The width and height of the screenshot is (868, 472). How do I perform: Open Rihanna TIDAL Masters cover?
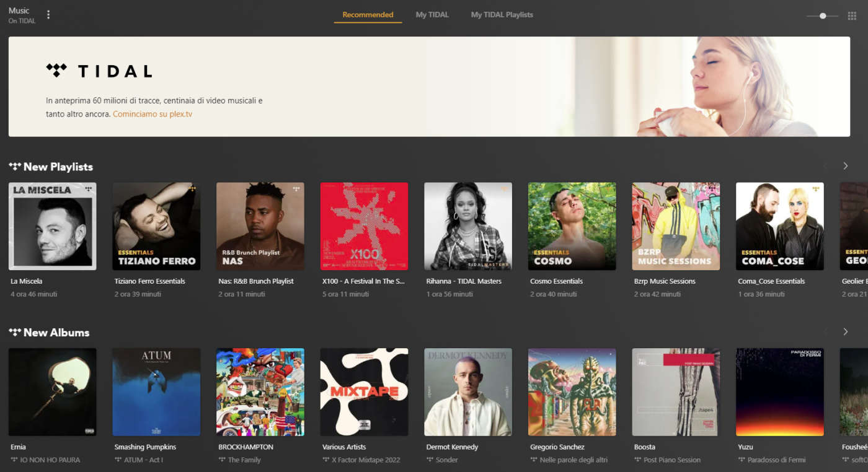(468, 226)
